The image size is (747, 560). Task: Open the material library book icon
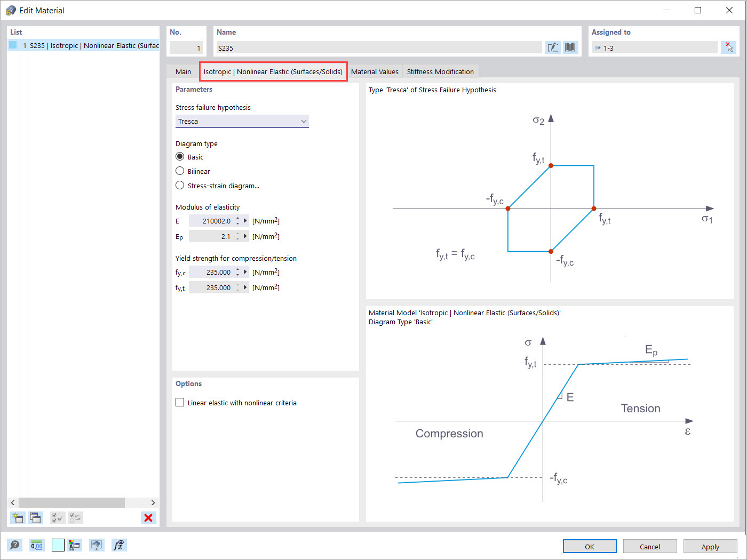click(x=570, y=47)
